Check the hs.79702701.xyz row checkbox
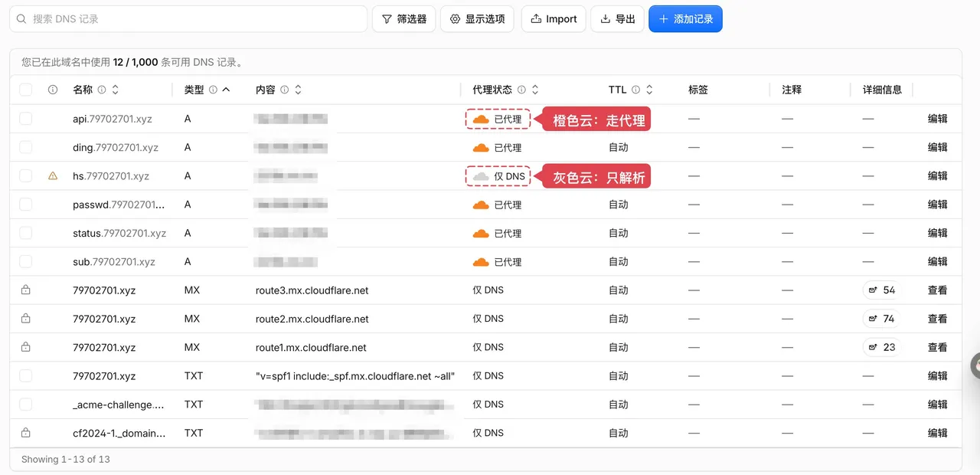This screenshot has height=475, width=980. point(26,176)
